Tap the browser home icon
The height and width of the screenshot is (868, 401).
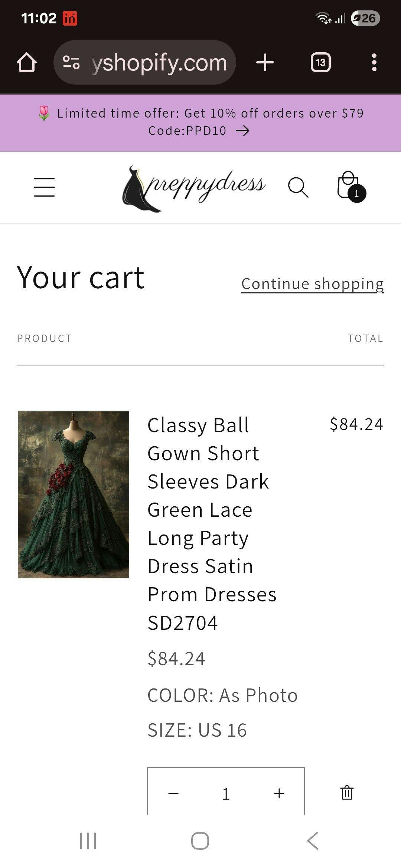27,62
